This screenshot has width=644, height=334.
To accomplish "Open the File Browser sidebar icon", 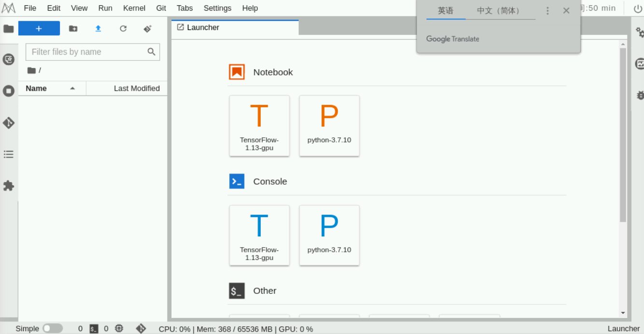I will tap(9, 29).
